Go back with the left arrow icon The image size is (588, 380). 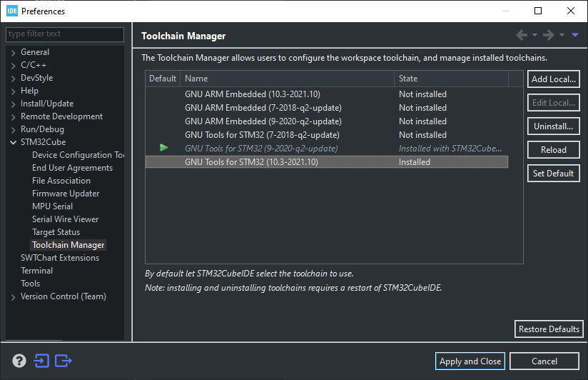522,35
